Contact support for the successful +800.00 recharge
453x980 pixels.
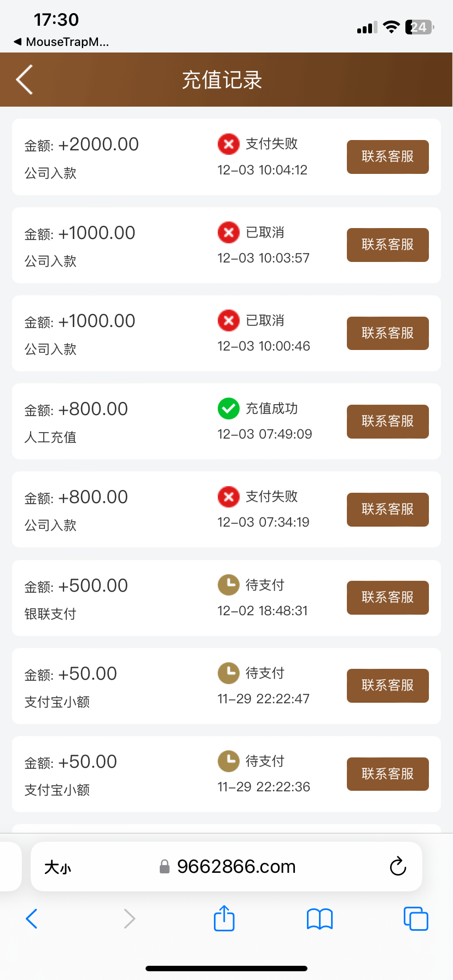(387, 422)
